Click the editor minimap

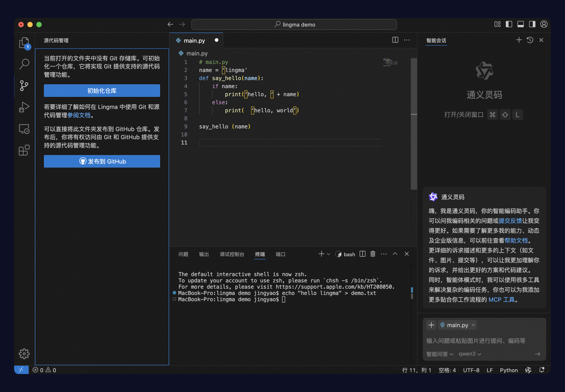click(x=390, y=62)
